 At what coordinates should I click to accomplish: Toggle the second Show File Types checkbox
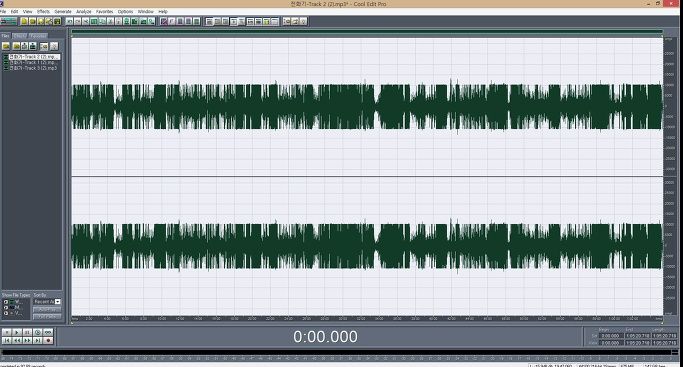(x=6, y=307)
